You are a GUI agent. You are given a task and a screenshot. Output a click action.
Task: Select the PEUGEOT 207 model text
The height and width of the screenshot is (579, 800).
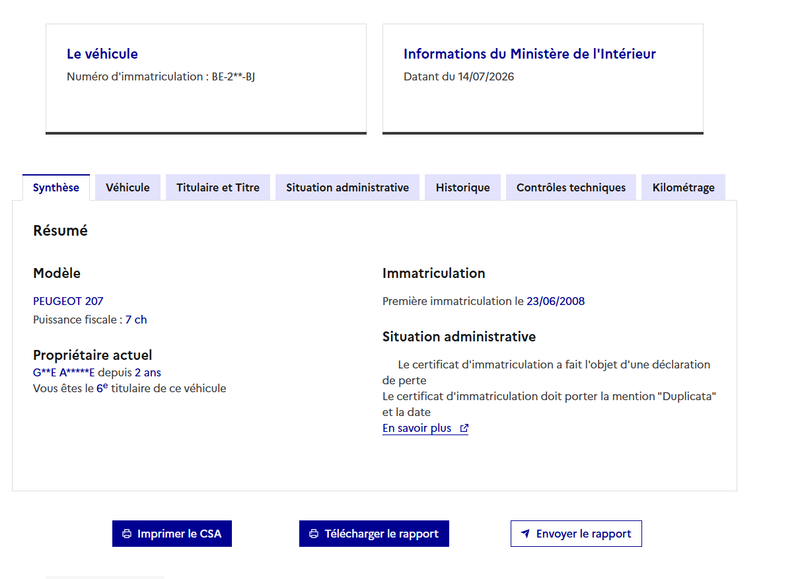click(x=68, y=301)
